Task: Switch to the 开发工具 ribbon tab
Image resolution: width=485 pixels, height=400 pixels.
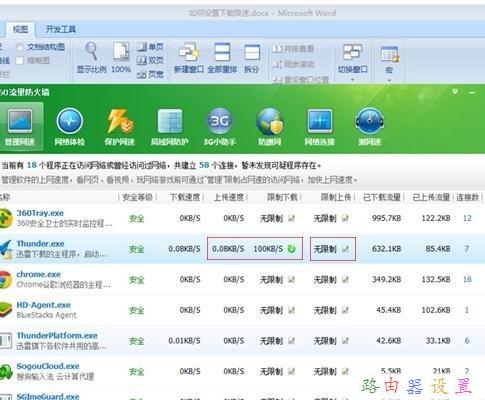Action: pyautogui.click(x=61, y=29)
